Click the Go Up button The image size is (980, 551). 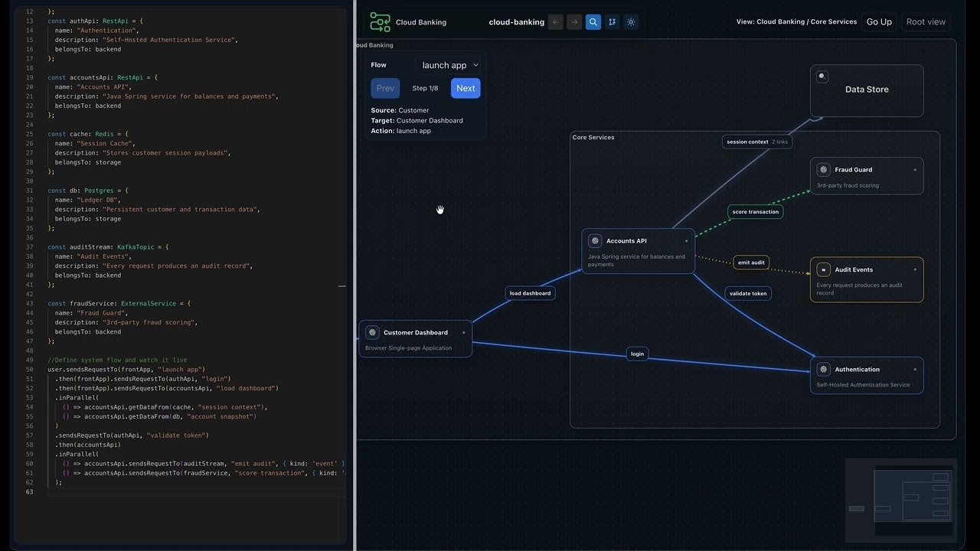[x=878, y=21]
